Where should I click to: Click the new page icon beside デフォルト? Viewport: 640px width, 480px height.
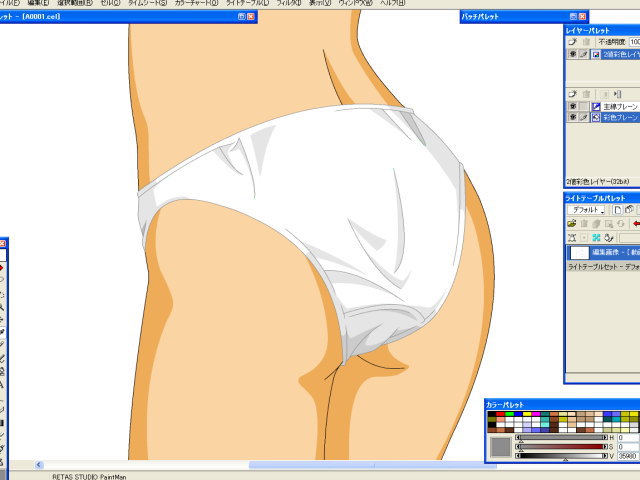coord(619,210)
